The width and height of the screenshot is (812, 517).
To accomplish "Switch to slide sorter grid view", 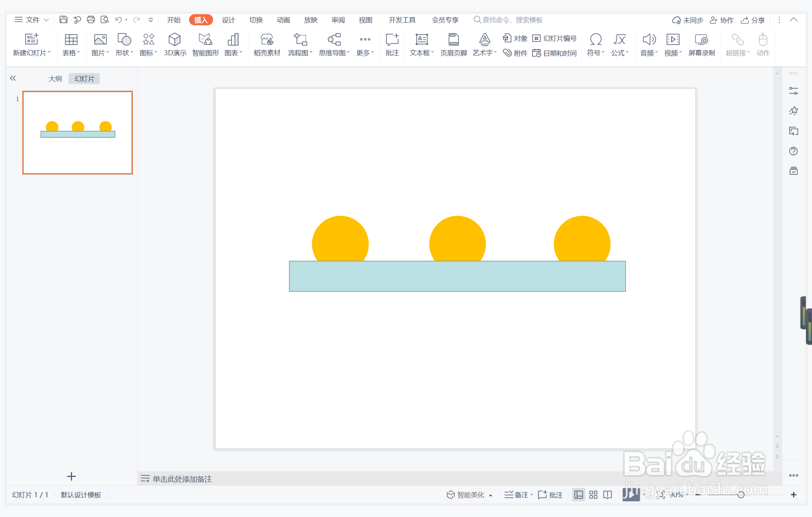I will tap(593, 495).
